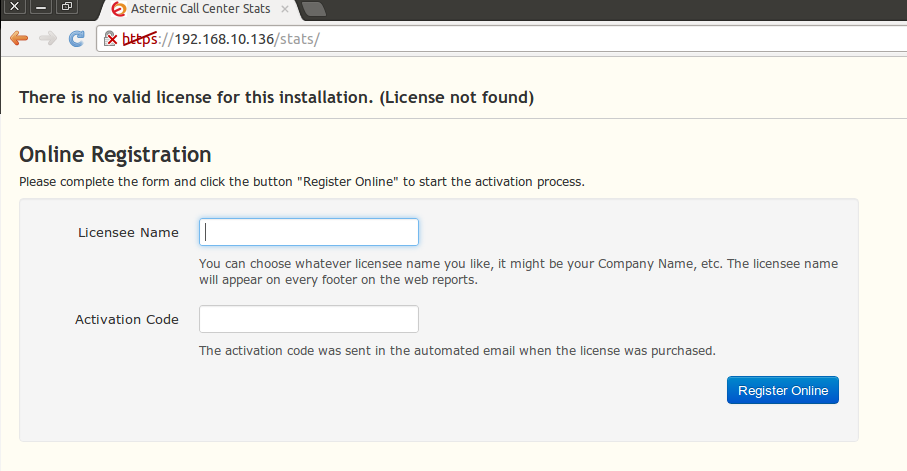This screenshot has width=907, height=471.
Task: Click the Licensee Name label
Action: coord(128,232)
